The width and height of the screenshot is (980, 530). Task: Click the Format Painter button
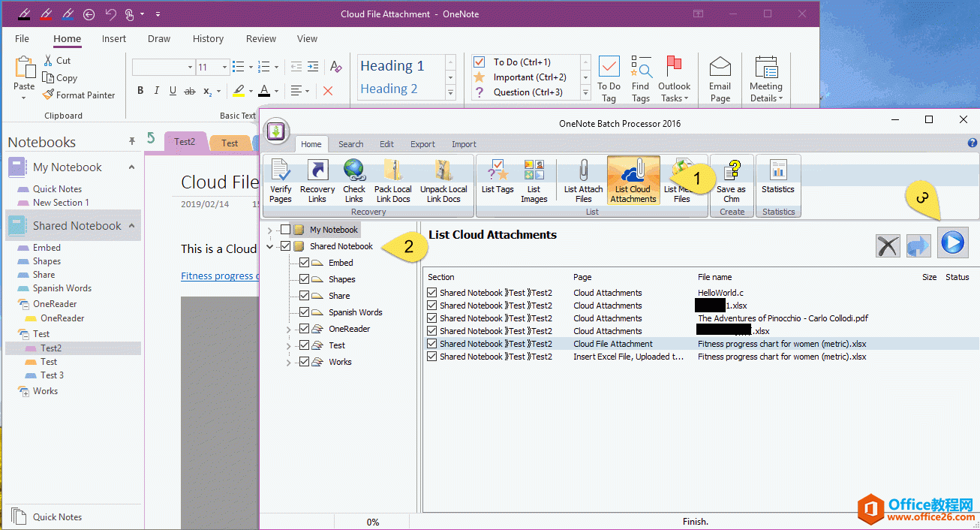point(79,95)
